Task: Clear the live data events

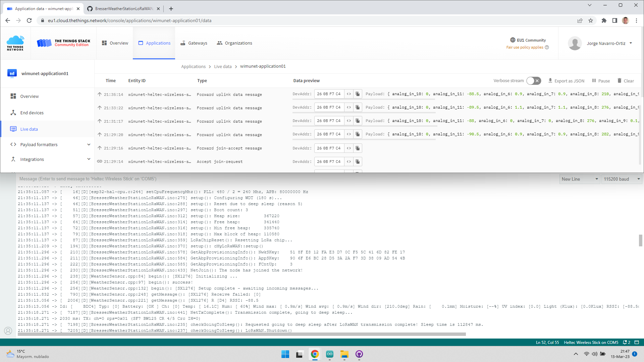Action: point(626,81)
